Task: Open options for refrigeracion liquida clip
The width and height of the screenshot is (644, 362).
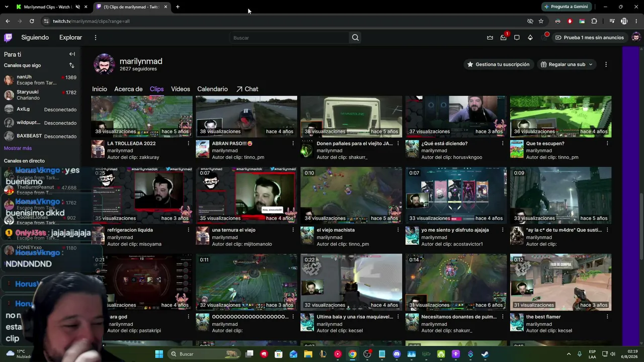Action: pyautogui.click(x=189, y=230)
